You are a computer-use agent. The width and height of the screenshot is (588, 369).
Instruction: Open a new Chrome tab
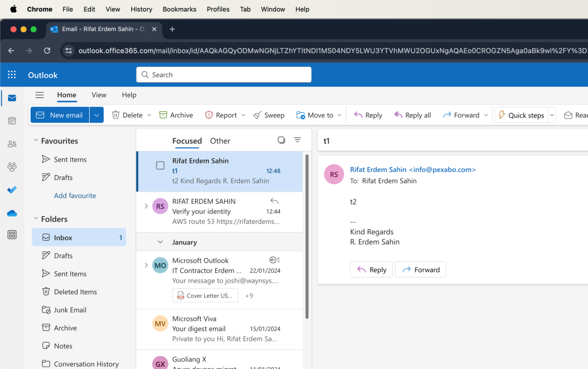[x=172, y=29]
